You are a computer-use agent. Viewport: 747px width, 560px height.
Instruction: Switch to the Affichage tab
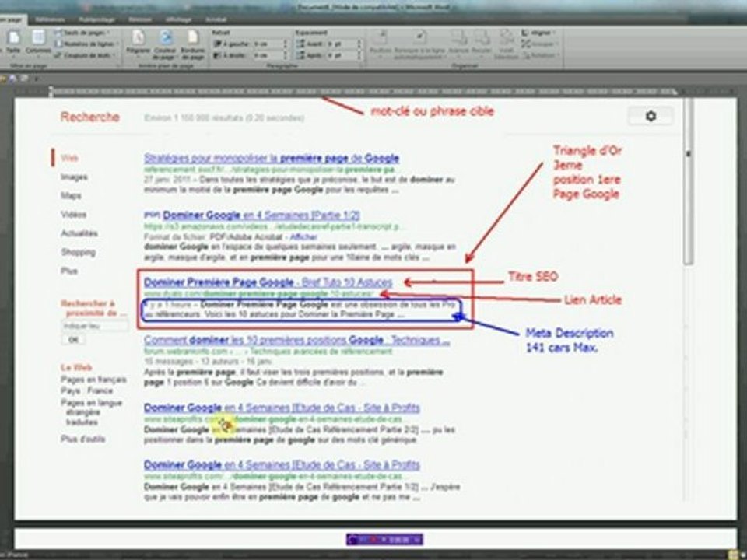tap(179, 20)
